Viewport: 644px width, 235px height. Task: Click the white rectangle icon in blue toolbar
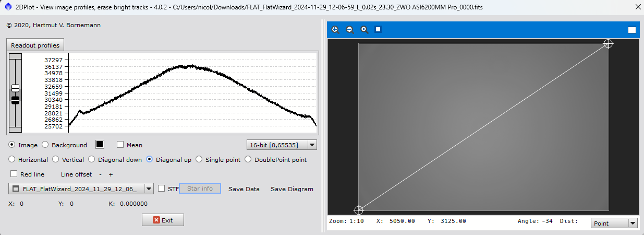coord(632,30)
